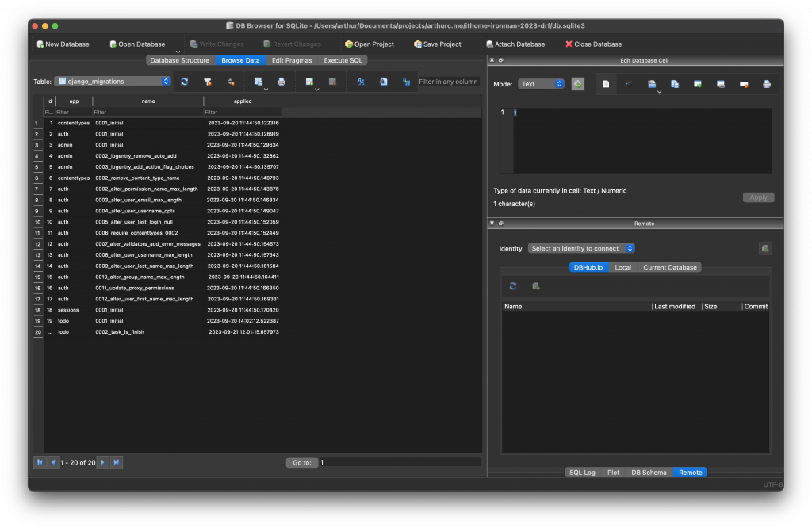Image resolution: width=812 pixels, height=528 pixels.
Task: Click the push database icon in Remote panel
Action: tap(536, 285)
